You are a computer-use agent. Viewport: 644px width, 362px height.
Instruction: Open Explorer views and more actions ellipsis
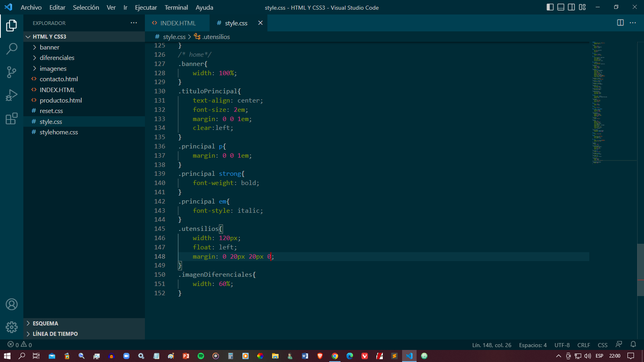click(134, 23)
